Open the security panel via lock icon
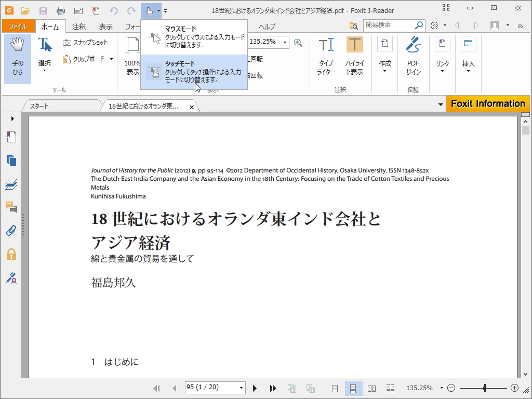 click(11, 254)
